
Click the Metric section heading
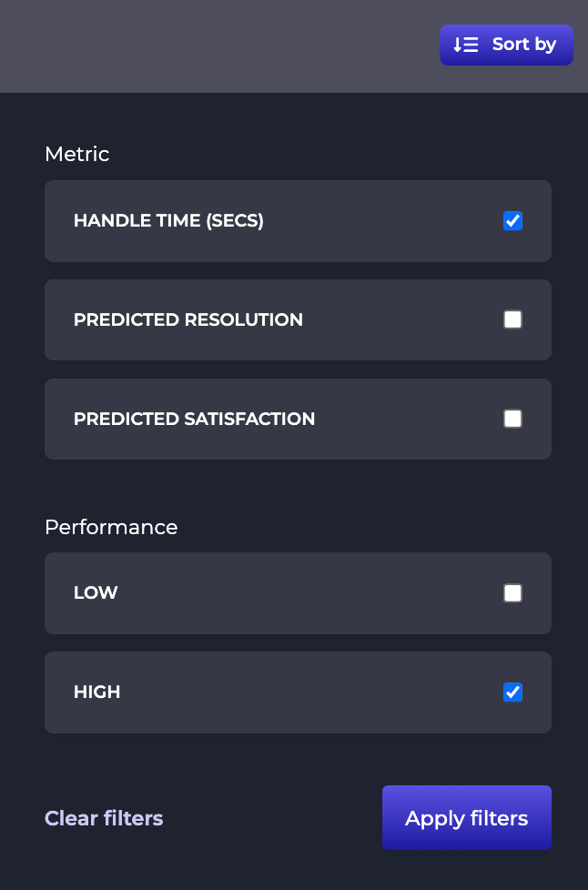pos(76,154)
